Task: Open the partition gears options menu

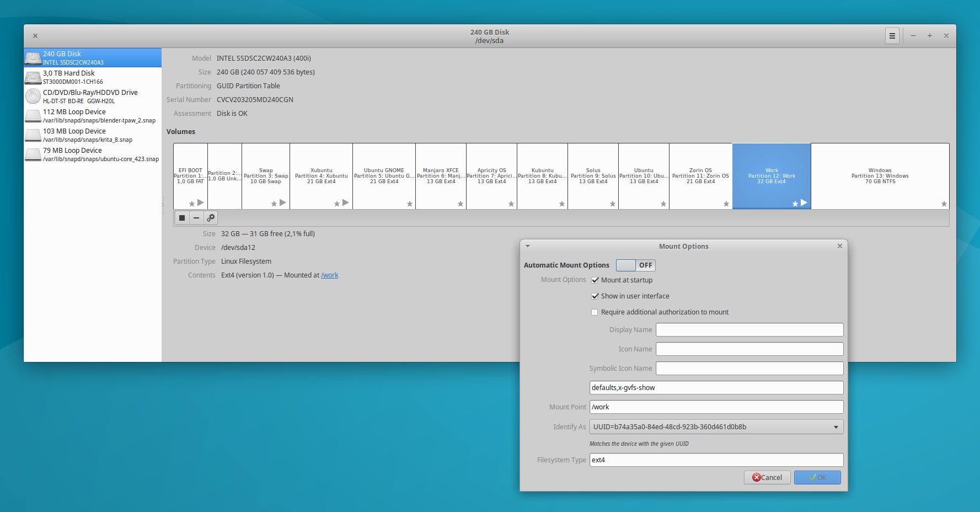Action: (211, 218)
